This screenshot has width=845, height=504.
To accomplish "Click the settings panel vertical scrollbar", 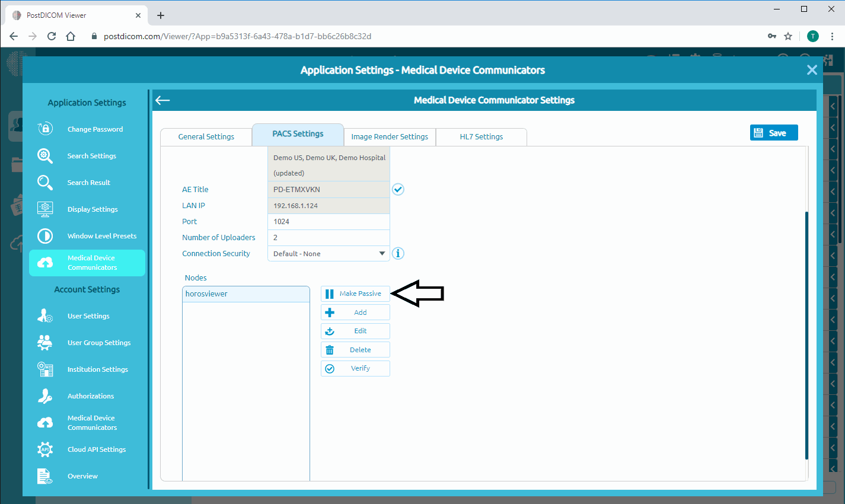I will point(806,335).
